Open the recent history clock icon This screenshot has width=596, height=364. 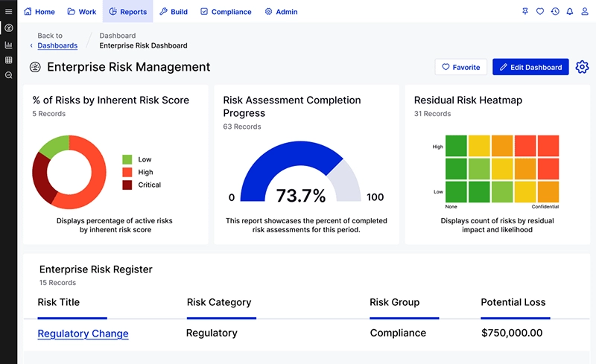(x=555, y=12)
